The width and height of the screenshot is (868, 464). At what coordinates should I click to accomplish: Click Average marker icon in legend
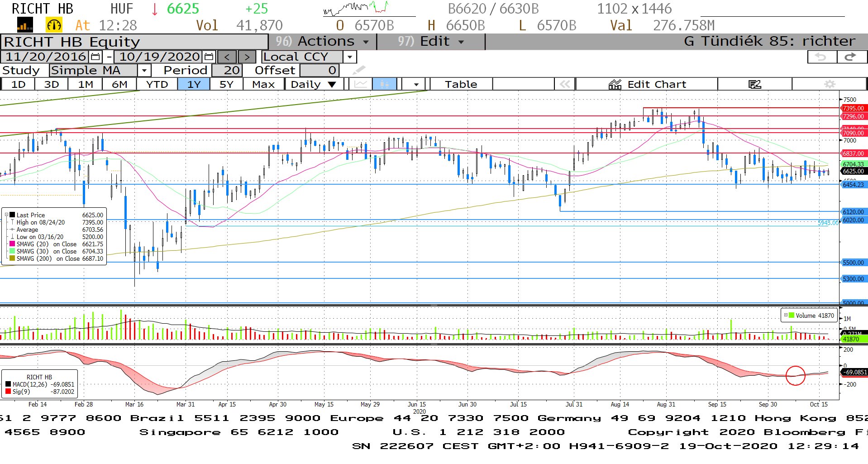[x=13, y=230]
